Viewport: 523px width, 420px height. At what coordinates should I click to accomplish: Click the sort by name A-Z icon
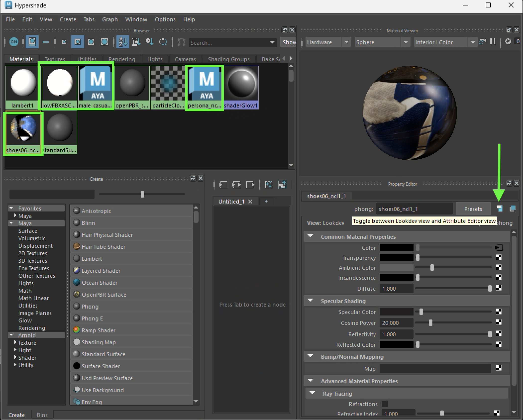click(123, 42)
